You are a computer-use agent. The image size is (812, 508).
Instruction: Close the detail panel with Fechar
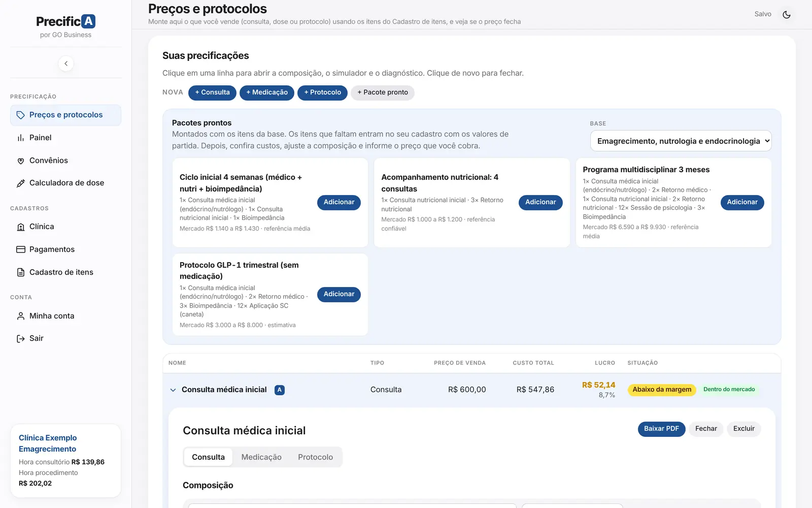pos(706,429)
